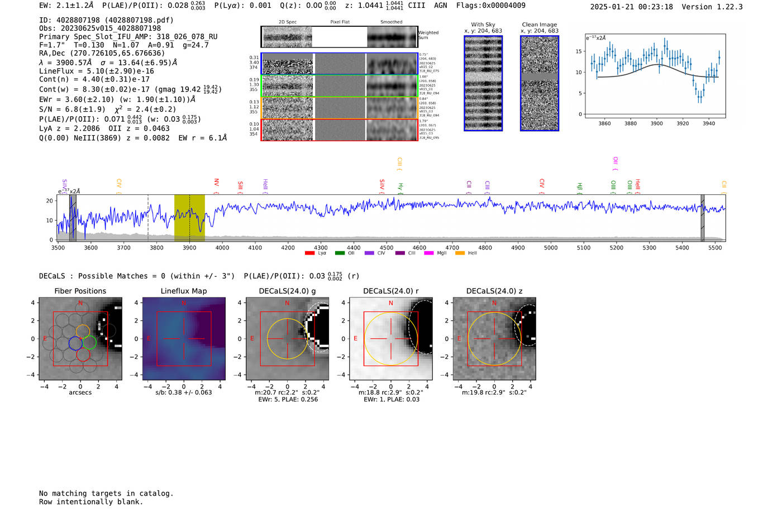
Task: Click the Q(0.00) NeIII(3869) line
Action: coord(133,137)
